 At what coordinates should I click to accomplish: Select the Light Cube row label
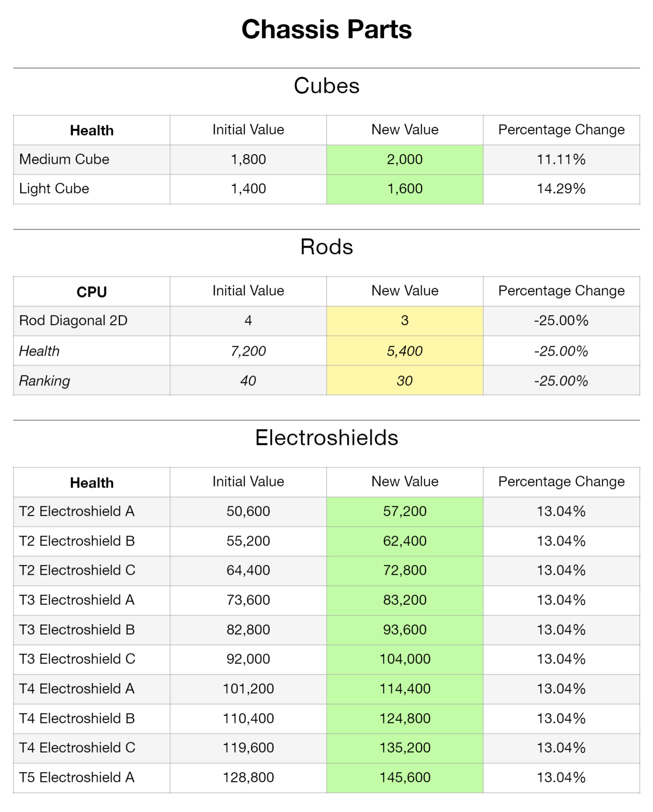[54, 189]
